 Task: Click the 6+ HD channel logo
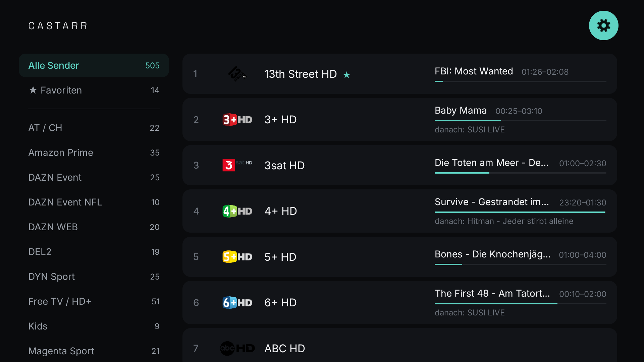[x=237, y=303]
